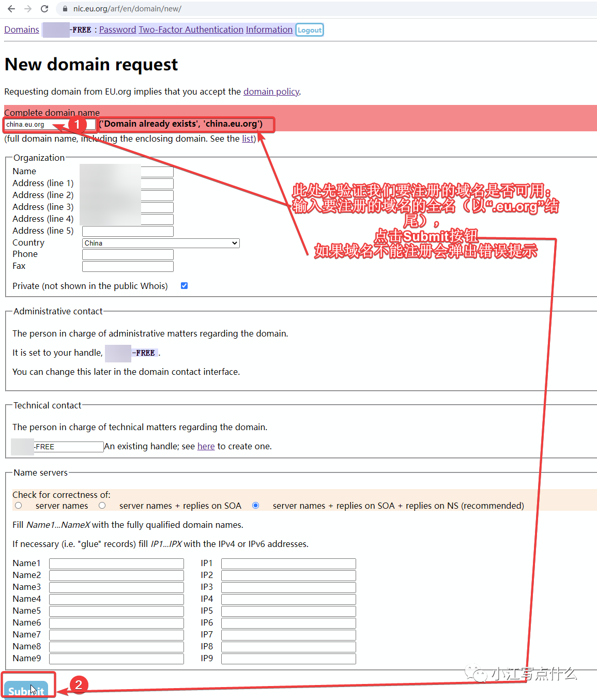Image resolution: width=597 pixels, height=700 pixels.
Task: Click the 'Domain already exists' error text
Action: pyautogui.click(x=181, y=124)
